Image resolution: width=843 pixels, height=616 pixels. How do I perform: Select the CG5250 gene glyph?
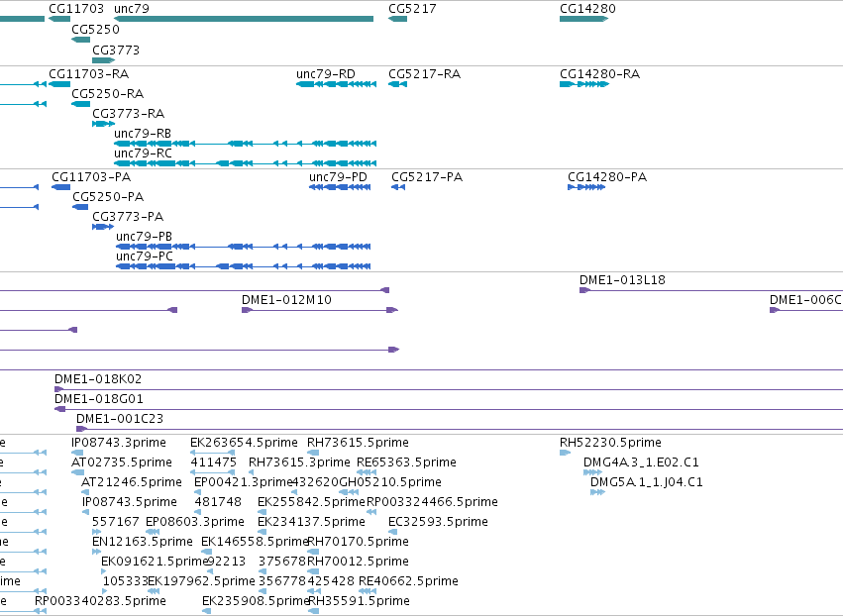click(x=80, y=40)
